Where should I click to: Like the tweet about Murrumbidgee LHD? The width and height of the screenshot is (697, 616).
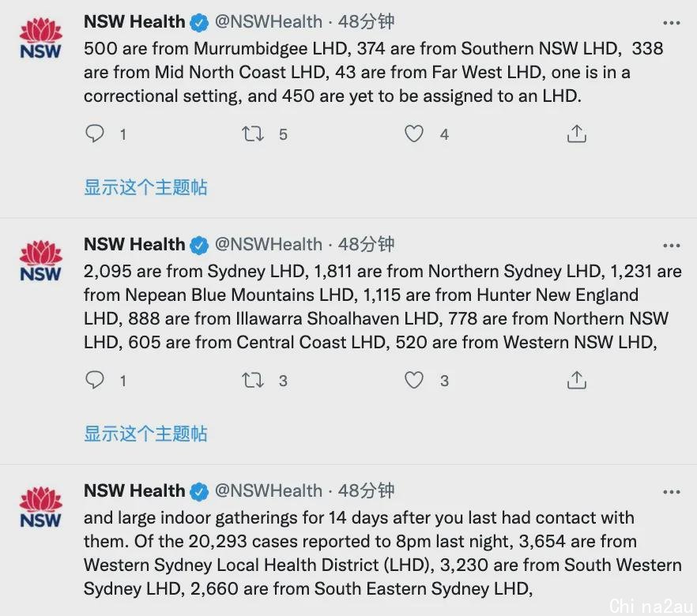tap(414, 133)
